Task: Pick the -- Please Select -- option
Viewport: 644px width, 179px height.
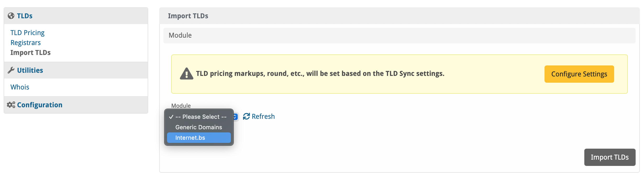Action: tap(201, 117)
